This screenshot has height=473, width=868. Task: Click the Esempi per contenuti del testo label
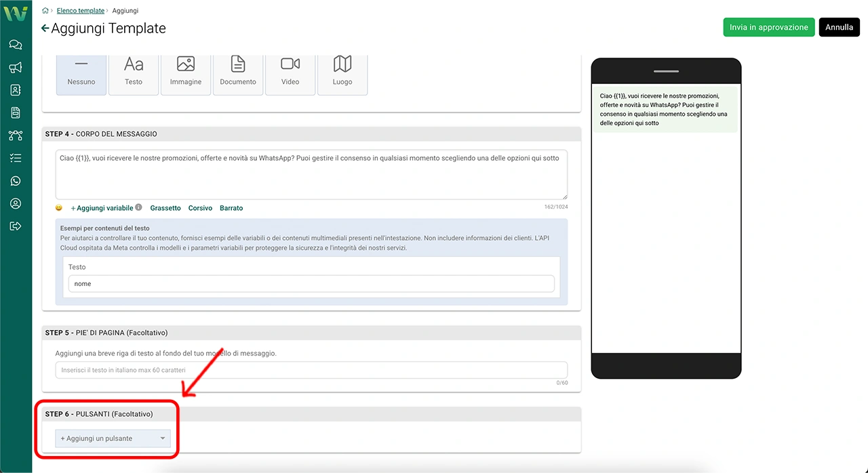click(105, 228)
